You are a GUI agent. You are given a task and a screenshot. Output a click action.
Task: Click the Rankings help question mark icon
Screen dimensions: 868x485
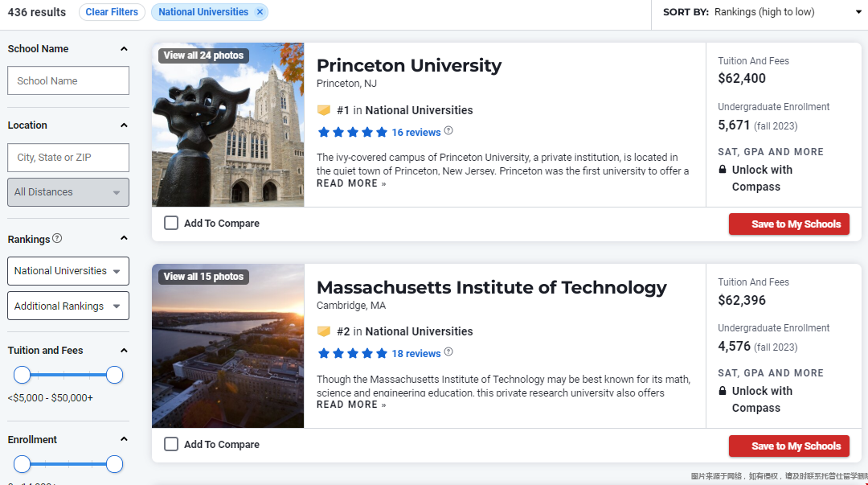click(57, 238)
